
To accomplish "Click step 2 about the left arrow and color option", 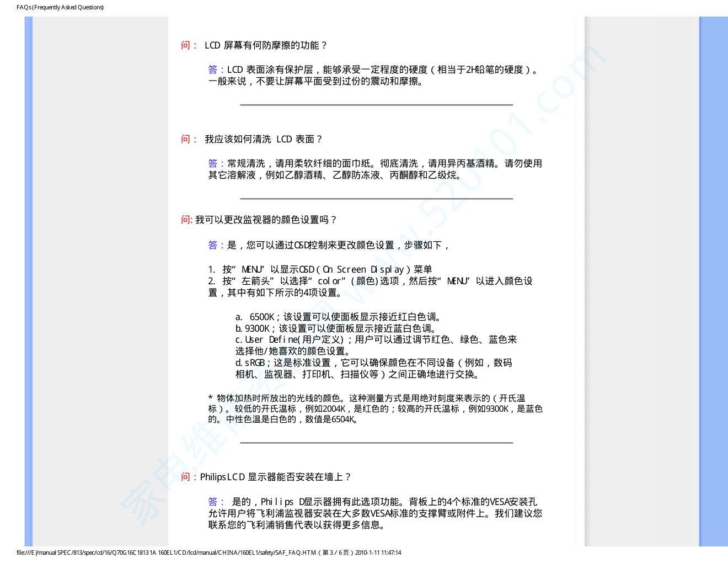I will [371, 281].
